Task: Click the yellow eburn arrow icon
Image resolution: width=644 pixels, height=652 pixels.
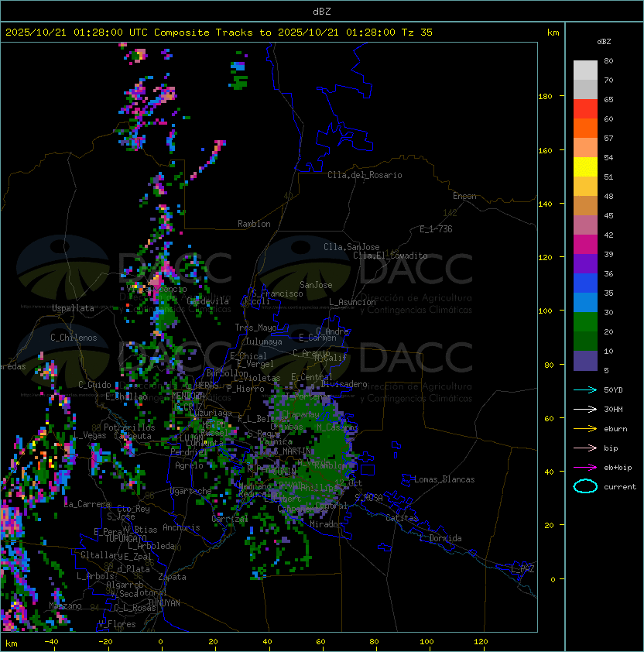Action: pos(585,429)
